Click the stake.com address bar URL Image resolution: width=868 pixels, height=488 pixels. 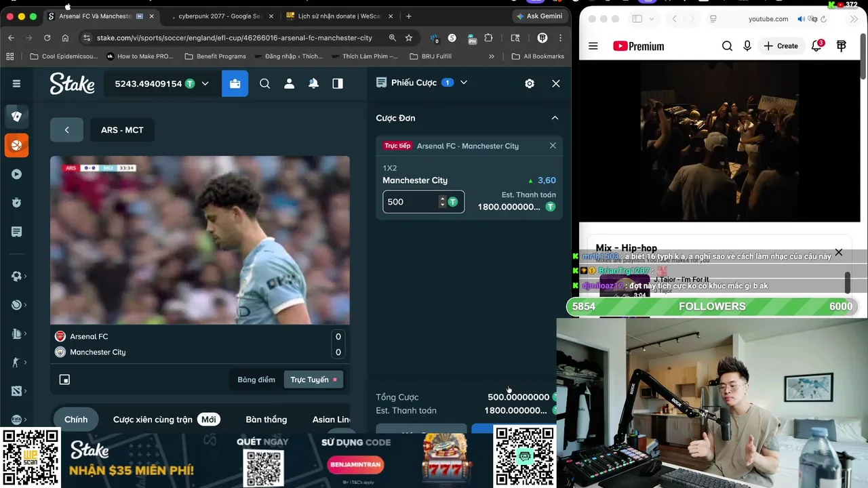pos(234,38)
